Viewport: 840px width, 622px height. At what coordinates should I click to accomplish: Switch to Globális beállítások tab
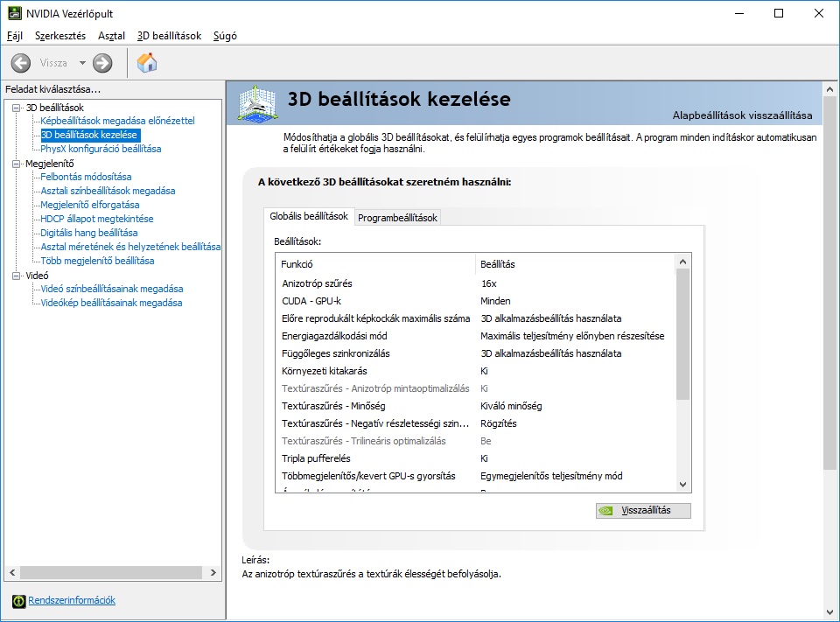click(x=309, y=216)
